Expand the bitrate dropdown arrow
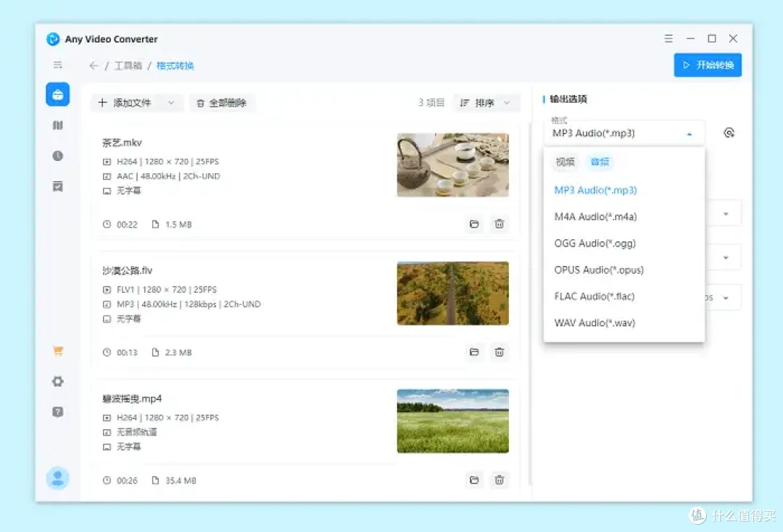Screen dimensions: 783x532 click(726, 298)
